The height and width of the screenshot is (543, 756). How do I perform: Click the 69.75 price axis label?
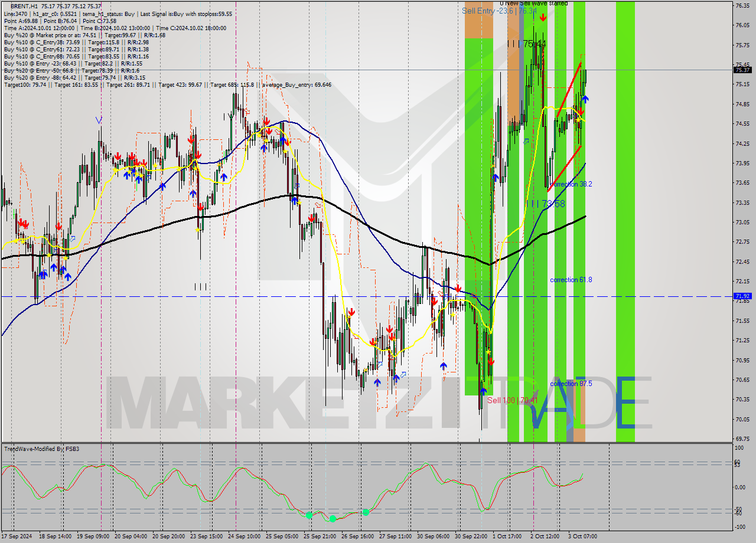[742, 439]
